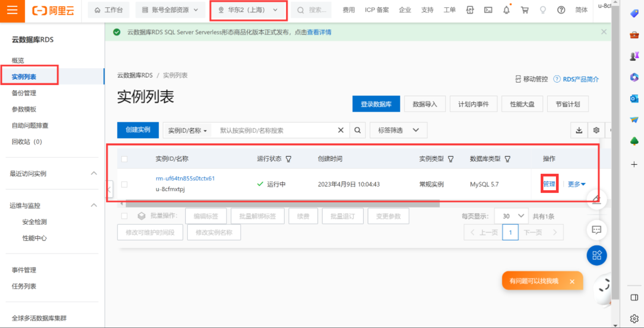Open 备份管理 in the sidebar
This screenshot has height=328, width=644.
24,93
